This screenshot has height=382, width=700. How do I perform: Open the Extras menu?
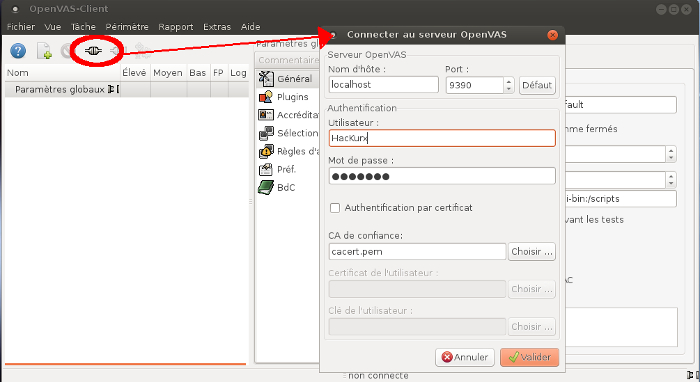pos(217,27)
